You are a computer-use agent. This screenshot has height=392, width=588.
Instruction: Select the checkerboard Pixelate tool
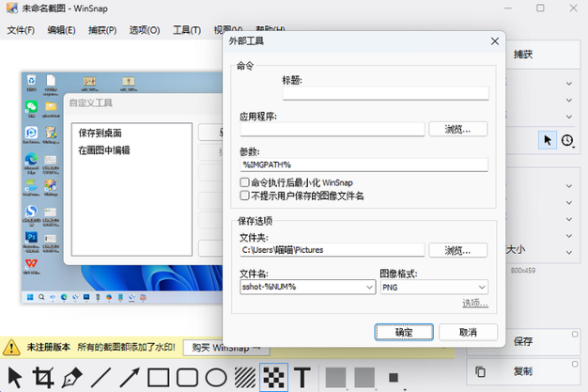(273, 378)
